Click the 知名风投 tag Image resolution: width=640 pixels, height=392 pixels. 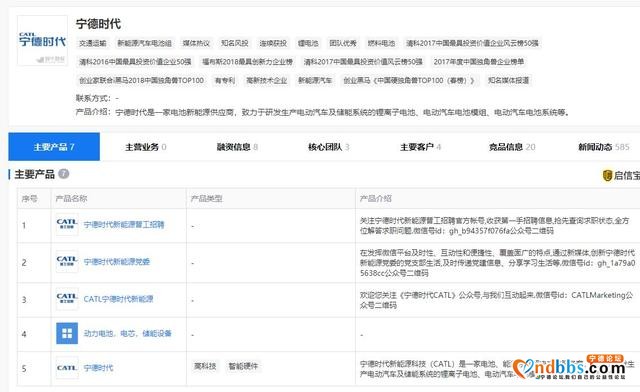(x=235, y=43)
